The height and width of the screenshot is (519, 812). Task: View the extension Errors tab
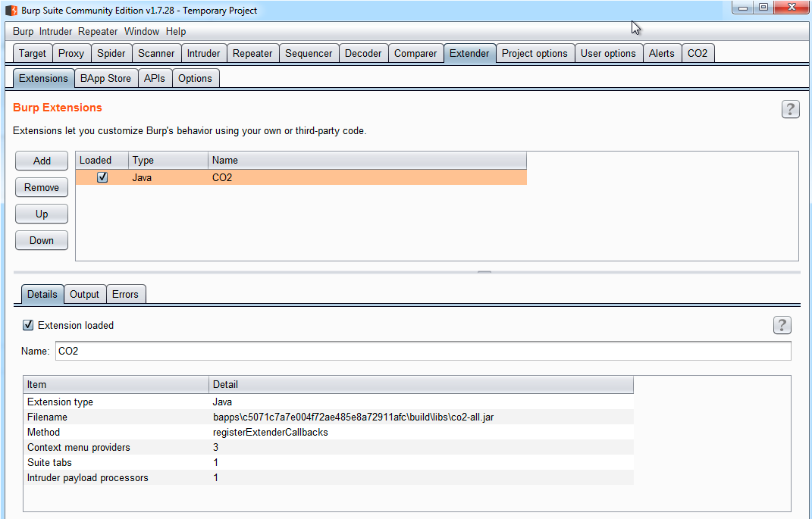tap(125, 294)
